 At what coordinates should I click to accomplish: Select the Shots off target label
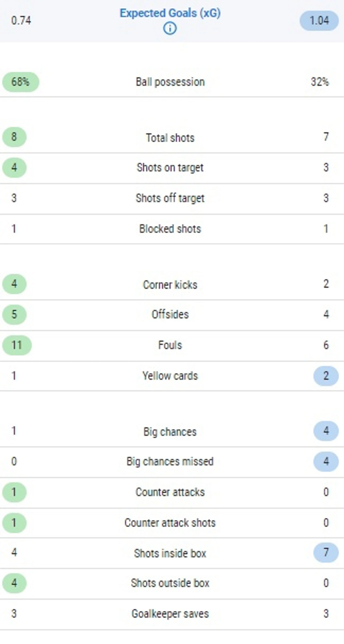coord(170,198)
